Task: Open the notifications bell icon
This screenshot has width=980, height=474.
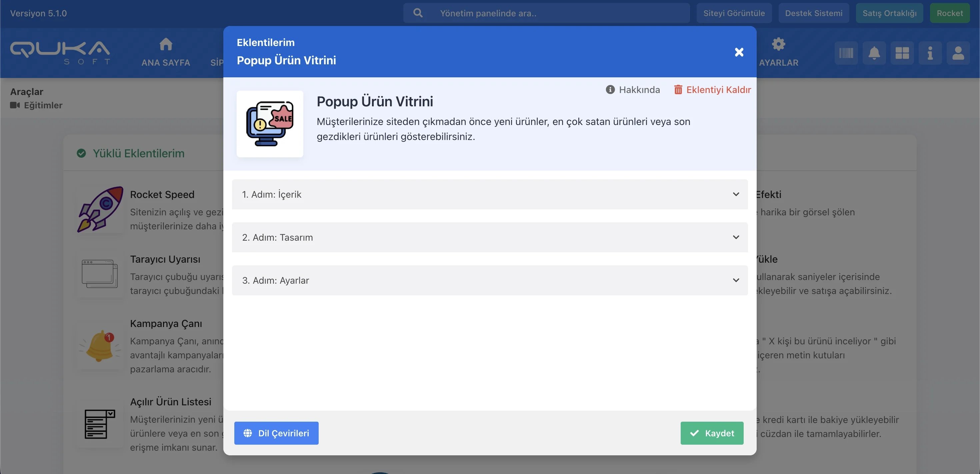Action: (x=874, y=53)
